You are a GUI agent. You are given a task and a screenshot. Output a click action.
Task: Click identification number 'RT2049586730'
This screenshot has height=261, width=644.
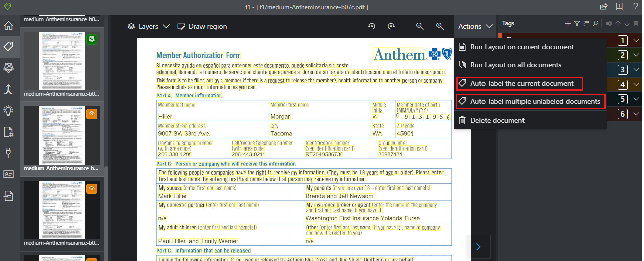tap(324, 154)
